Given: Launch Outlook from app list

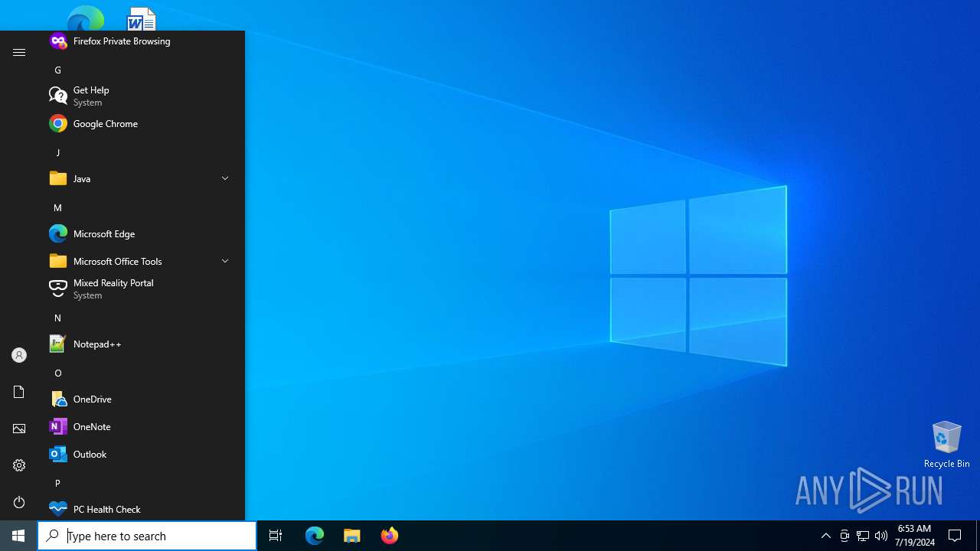Looking at the screenshot, I should pyautogui.click(x=142, y=454).
